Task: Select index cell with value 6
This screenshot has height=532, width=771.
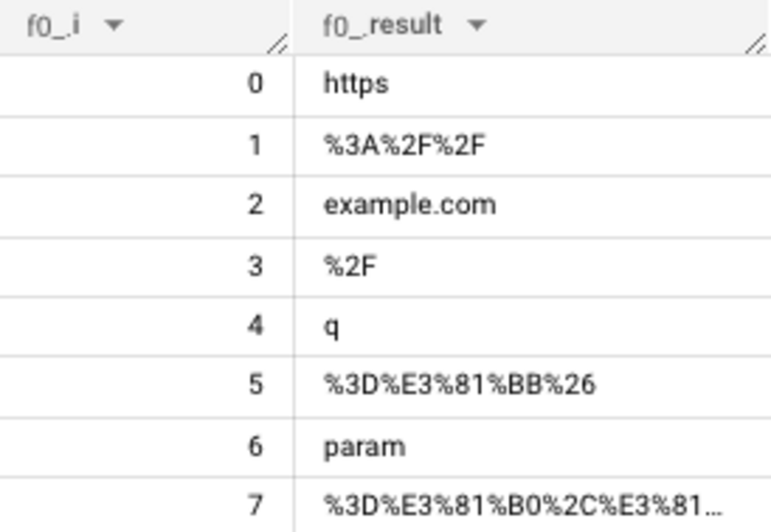Action: coord(254,447)
